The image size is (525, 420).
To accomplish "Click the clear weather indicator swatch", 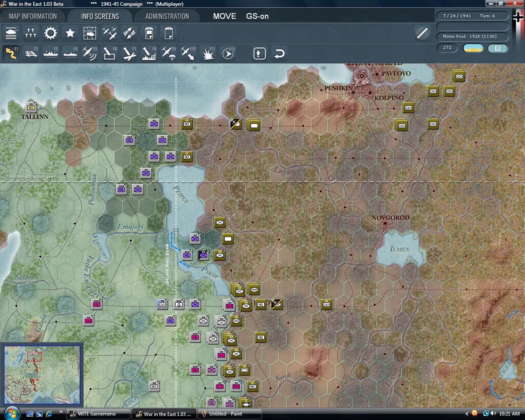I will pyautogui.click(x=472, y=48).
